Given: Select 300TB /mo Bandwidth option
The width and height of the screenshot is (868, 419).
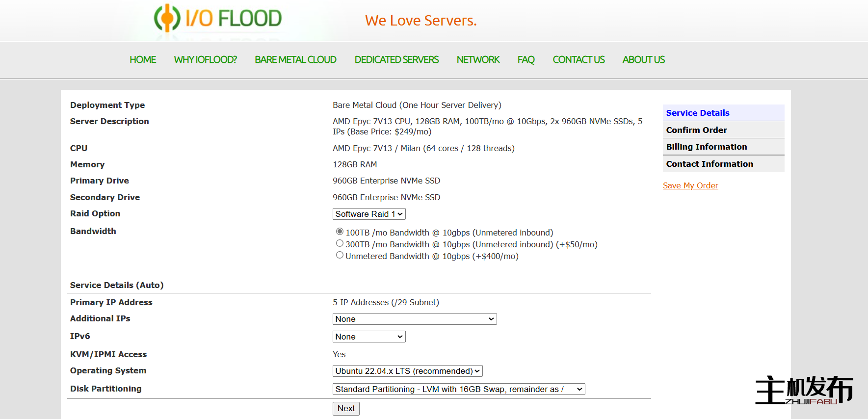Looking at the screenshot, I should coord(340,243).
